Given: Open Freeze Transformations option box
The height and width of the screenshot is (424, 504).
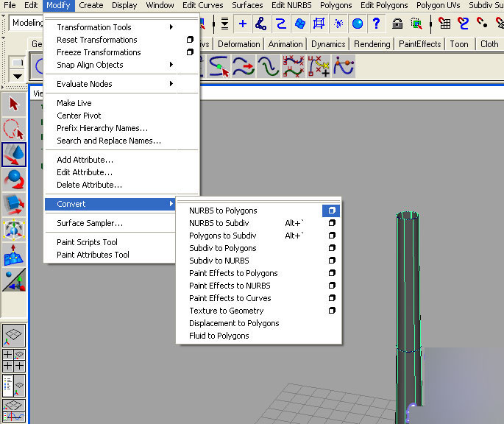Looking at the screenshot, I should (x=190, y=52).
